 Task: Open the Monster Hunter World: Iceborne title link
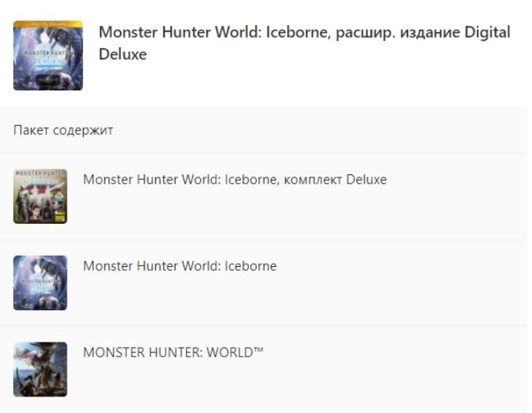180,266
